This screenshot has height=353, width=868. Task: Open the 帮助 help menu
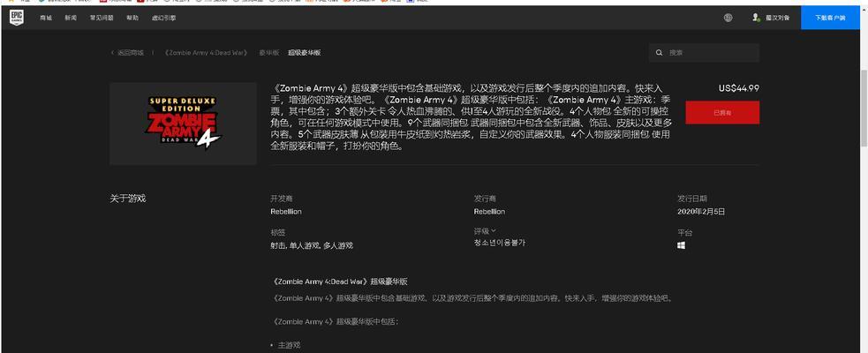click(x=132, y=18)
